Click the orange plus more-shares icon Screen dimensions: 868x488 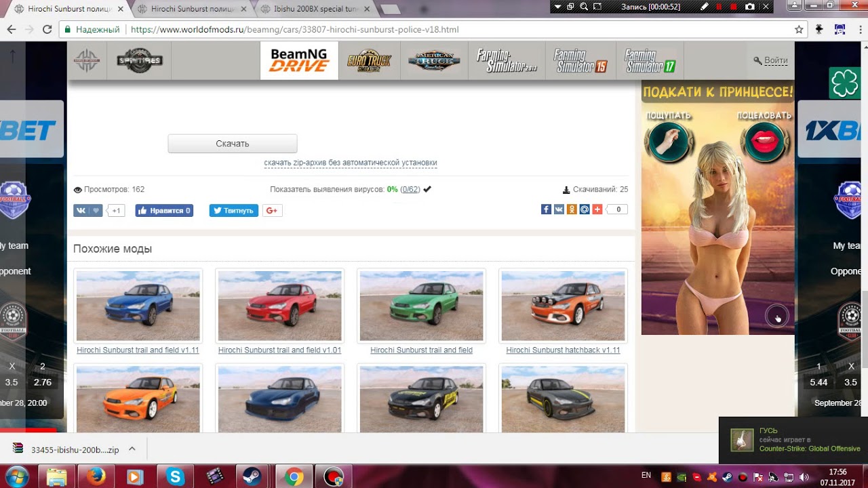tap(597, 209)
